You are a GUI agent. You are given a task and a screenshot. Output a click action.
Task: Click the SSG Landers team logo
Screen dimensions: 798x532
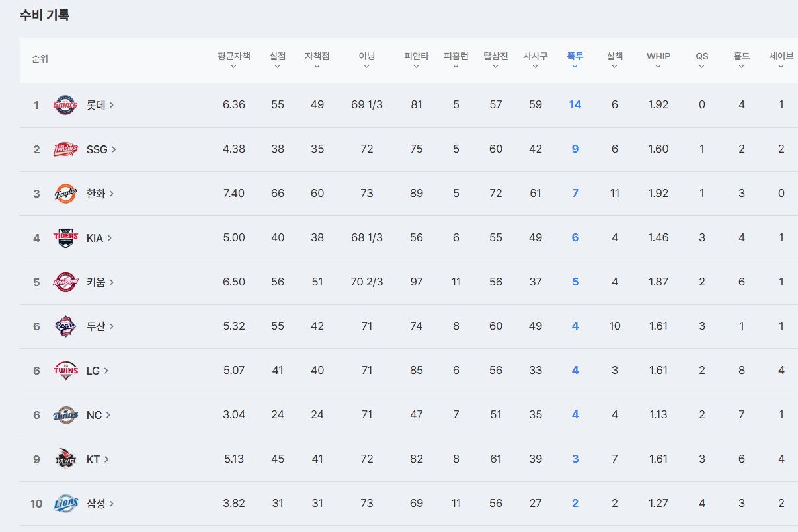[x=65, y=149]
